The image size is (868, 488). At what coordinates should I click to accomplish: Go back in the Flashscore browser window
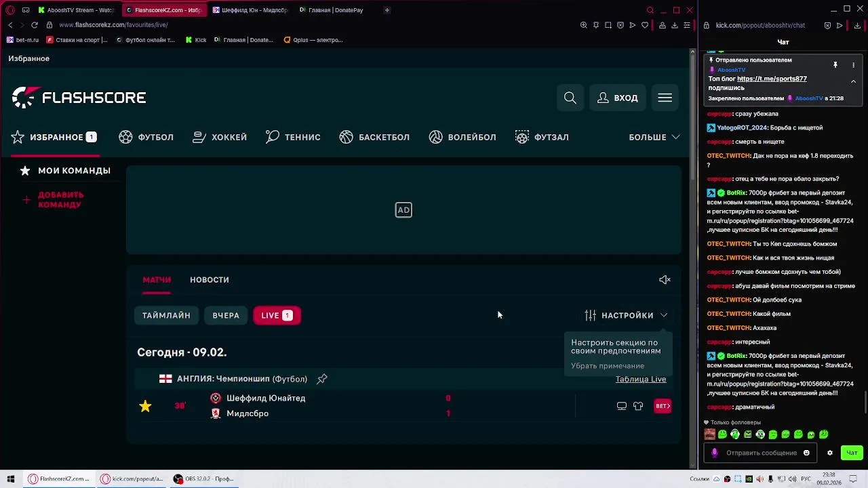(x=10, y=25)
